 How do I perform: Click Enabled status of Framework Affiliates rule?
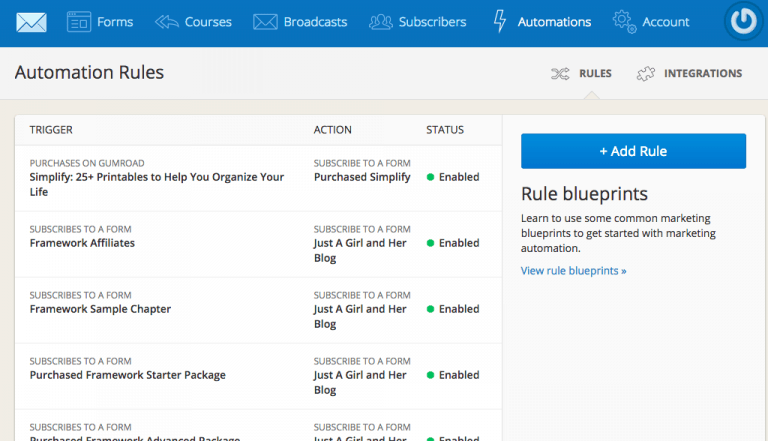459,243
